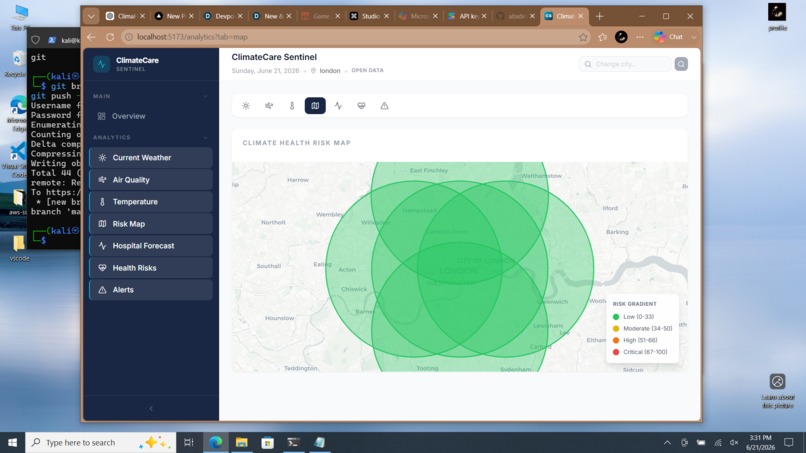Bookmark page with star icon
The width and height of the screenshot is (806, 453).
583,37
